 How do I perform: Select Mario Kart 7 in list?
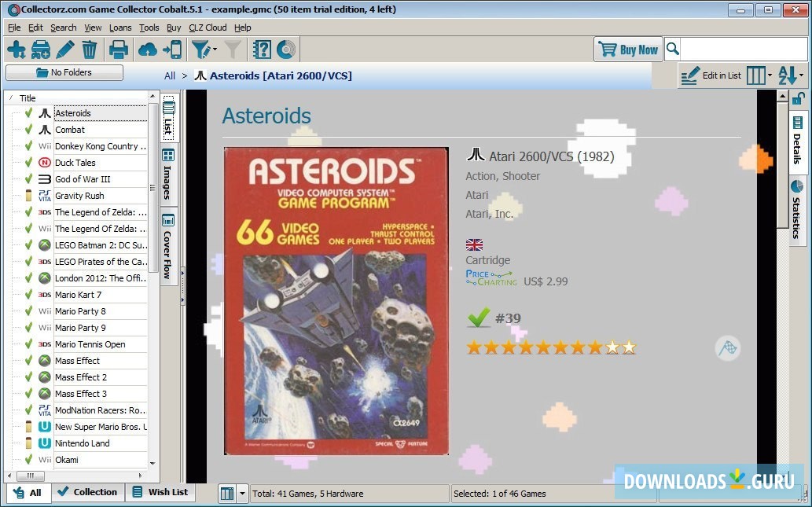tap(78, 295)
